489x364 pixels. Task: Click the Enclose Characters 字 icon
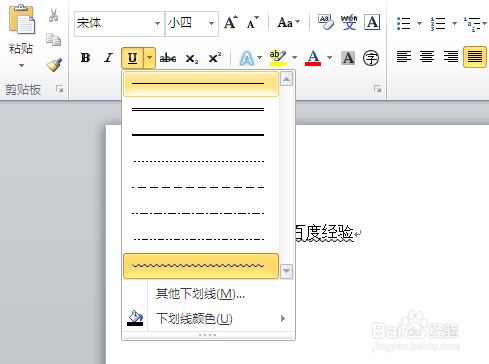[371, 58]
